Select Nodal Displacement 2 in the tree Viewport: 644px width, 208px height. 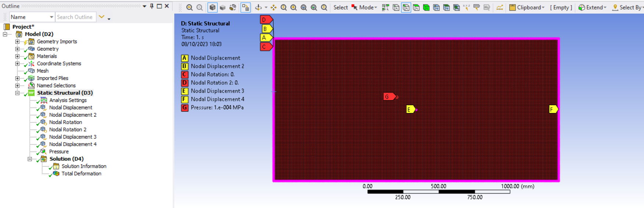pos(73,115)
